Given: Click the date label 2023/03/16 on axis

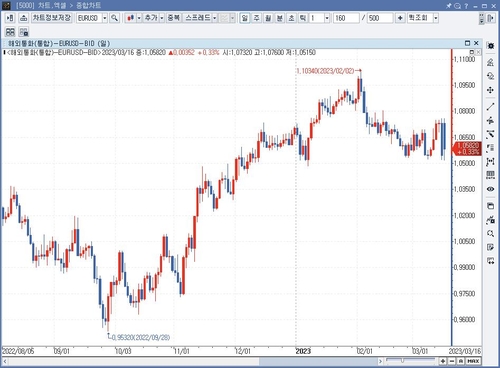Looking at the screenshot, I should pos(465,351).
